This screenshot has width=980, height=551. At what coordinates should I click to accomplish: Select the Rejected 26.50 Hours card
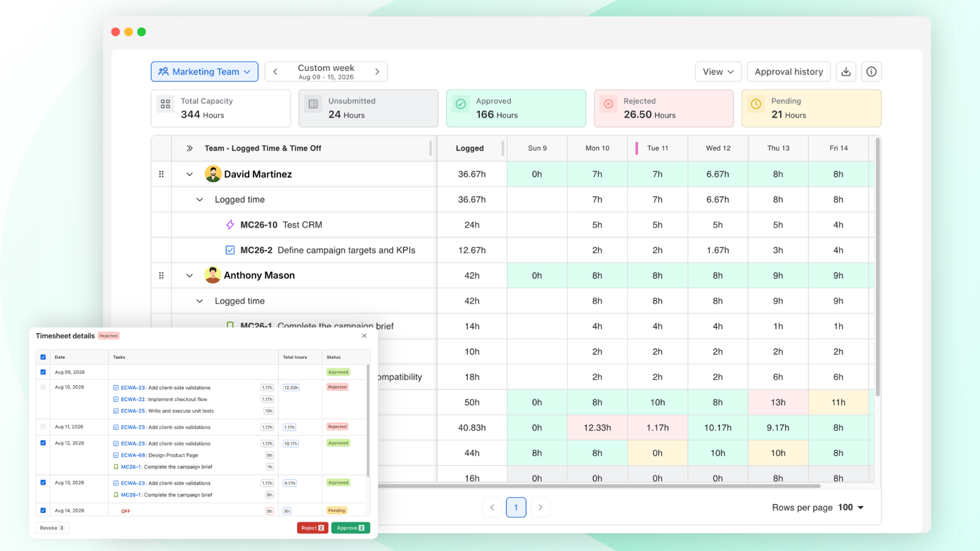(x=663, y=108)
